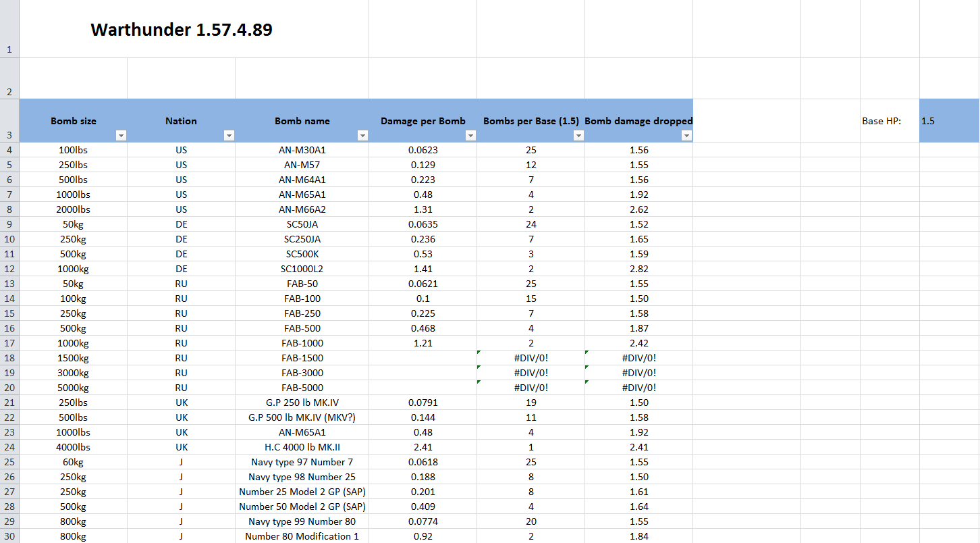Select the Bomb name header cell
Viewport: 980px width, 543px height.
tap(302, 121)
